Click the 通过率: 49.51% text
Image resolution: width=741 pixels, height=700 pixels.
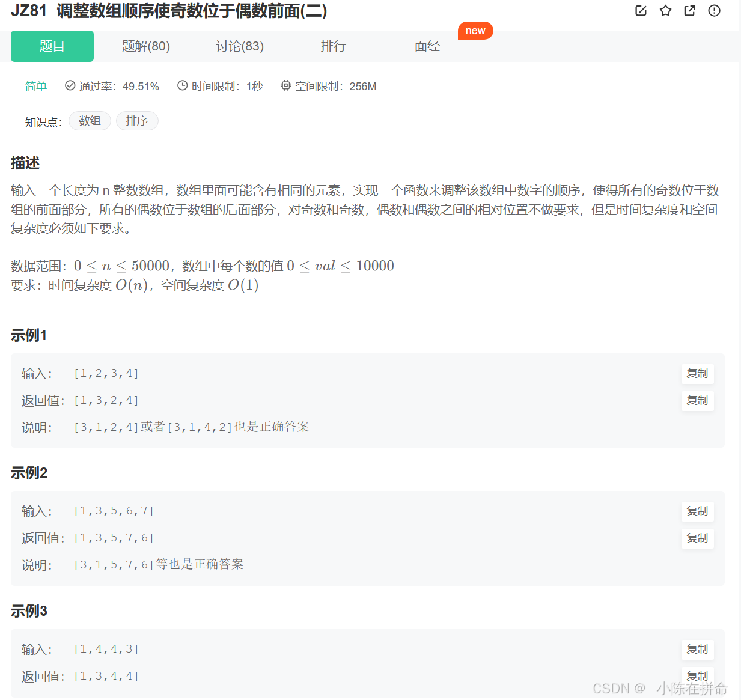pyautogui.click(x=119, y=87)
